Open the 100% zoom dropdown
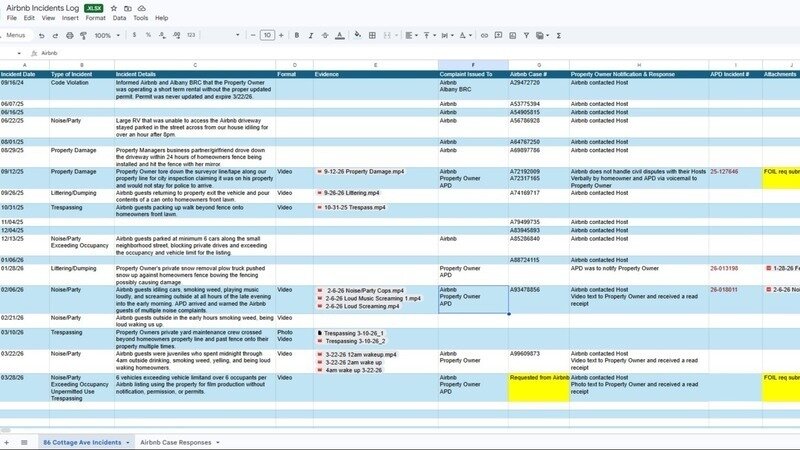800x450 pixels. (x=106, y=35)
